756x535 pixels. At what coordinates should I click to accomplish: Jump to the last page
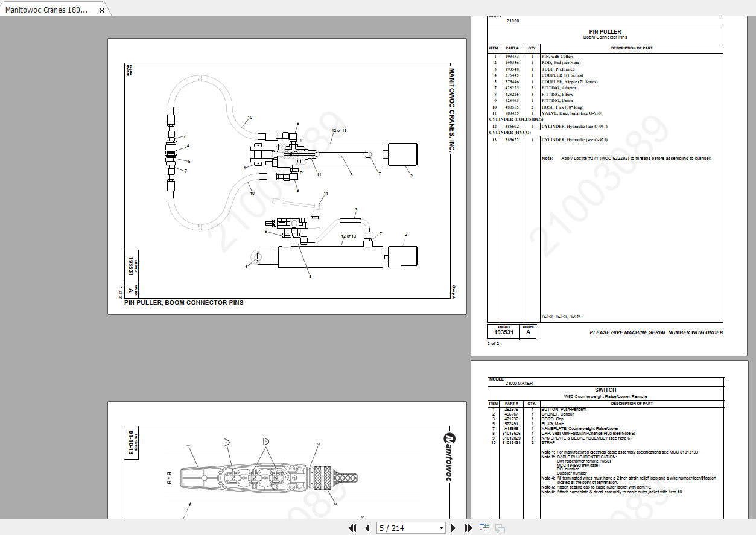point(468,528)
